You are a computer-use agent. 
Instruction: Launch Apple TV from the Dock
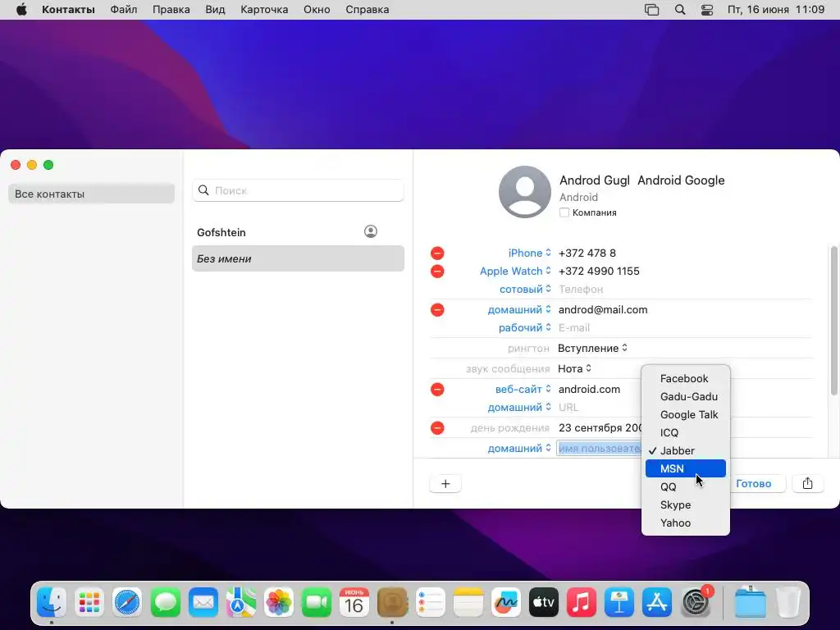[544, 602]
